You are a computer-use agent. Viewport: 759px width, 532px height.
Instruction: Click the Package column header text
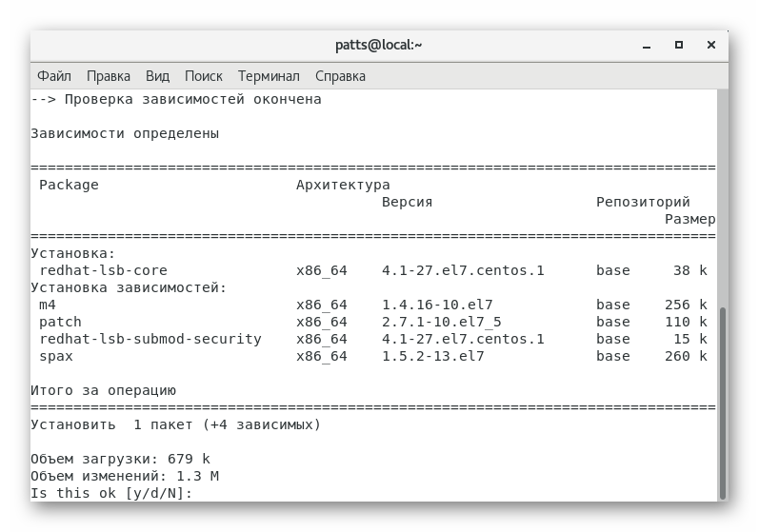pyautogui.click(x=69, y=185)
